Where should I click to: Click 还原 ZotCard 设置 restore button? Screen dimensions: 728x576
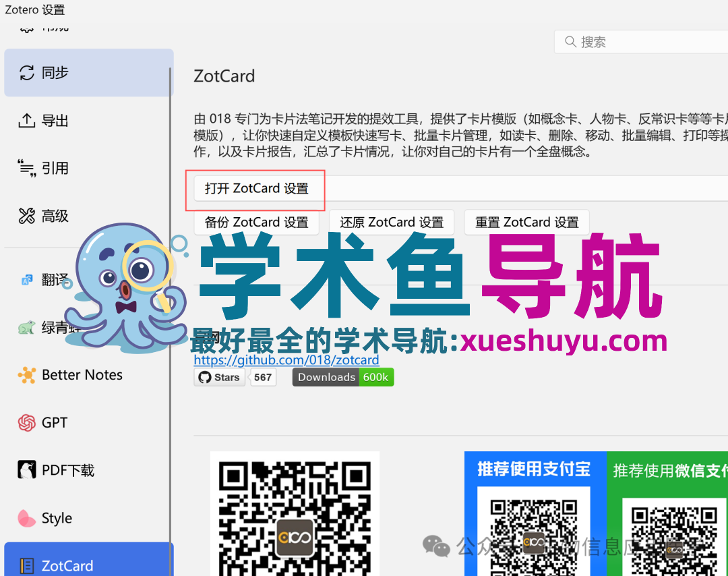pos(392,223)
